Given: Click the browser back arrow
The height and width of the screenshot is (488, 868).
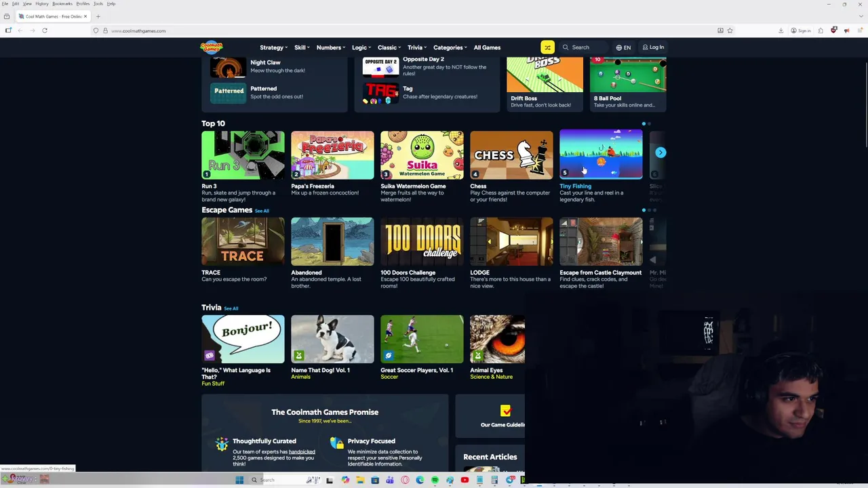Looking at the screenshot, I should [x=20, y=30].
